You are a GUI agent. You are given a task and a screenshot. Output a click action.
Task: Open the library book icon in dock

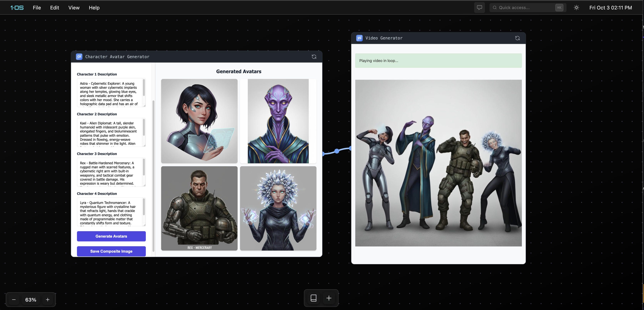tap(313, 298)
